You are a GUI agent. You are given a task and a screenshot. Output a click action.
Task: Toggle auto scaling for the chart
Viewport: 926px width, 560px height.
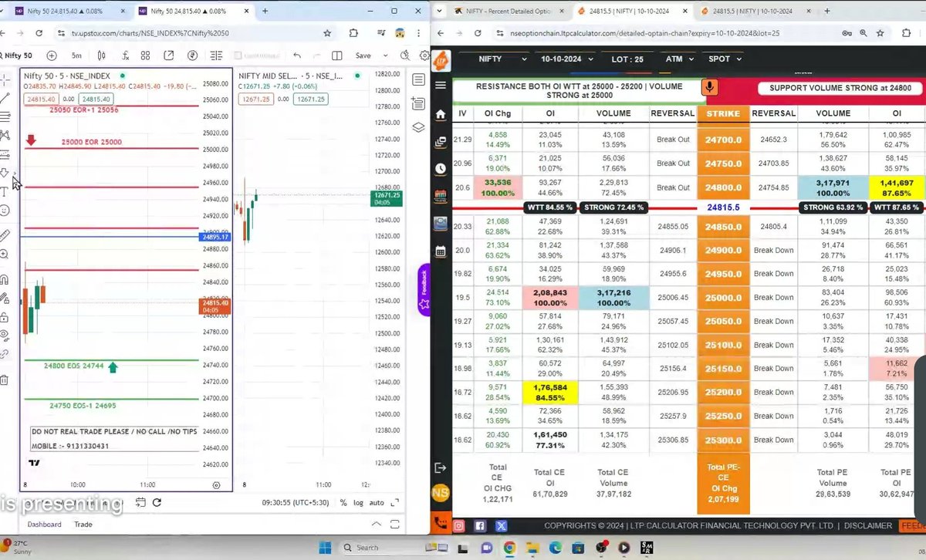pyautogui.click(x=377, y=502)
